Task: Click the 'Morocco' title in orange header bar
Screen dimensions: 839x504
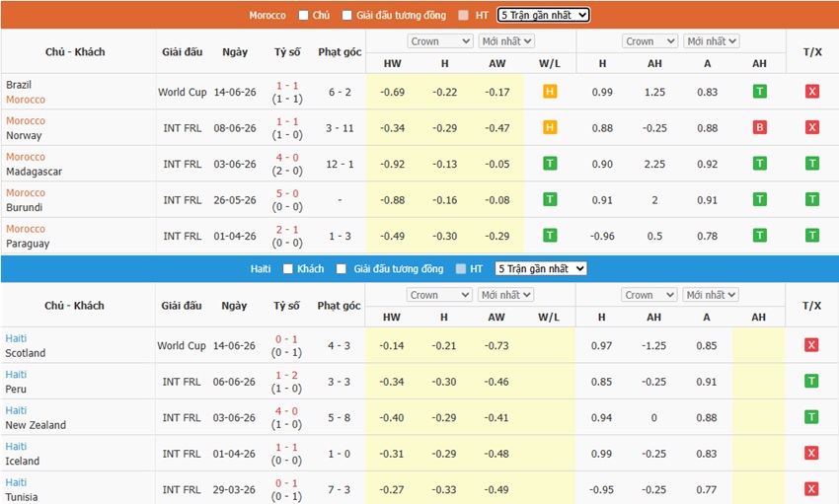Action: (x=267, y=16)
